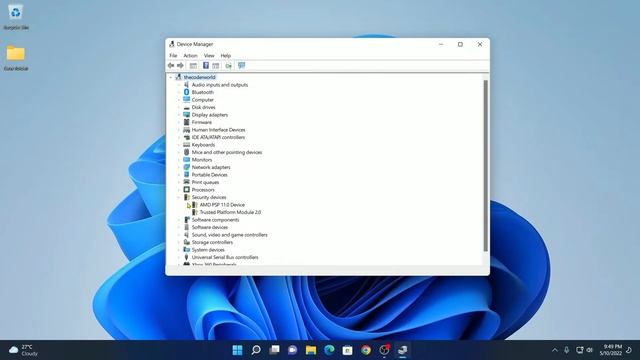Select the 'Computer' category label

[x=203, y=100]
